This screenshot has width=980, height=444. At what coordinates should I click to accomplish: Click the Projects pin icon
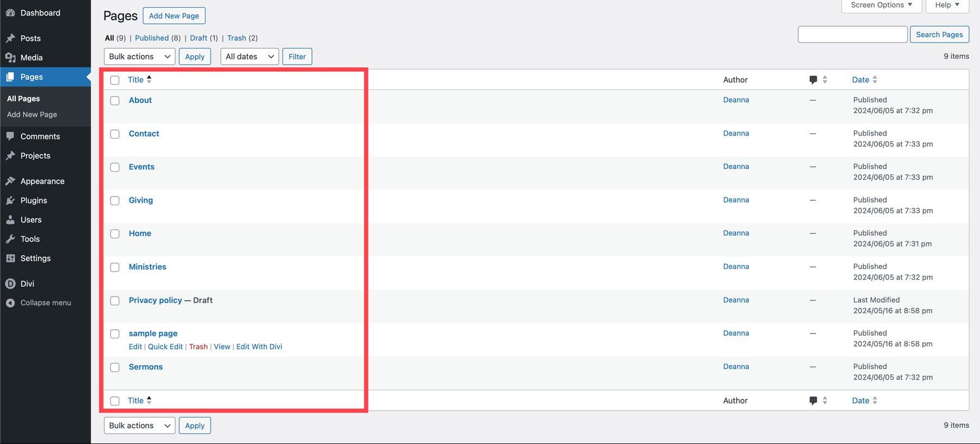[x=10, y=156]
